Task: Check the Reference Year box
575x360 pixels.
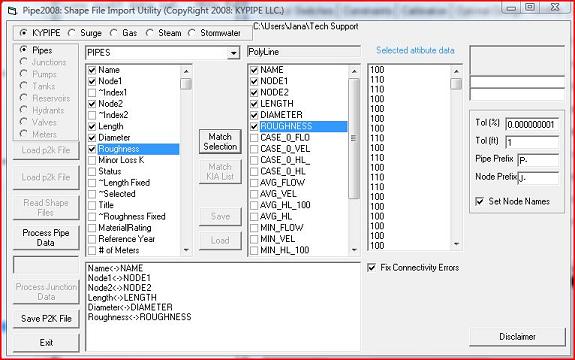Action: pyautogui.click(x=92, y=239)
